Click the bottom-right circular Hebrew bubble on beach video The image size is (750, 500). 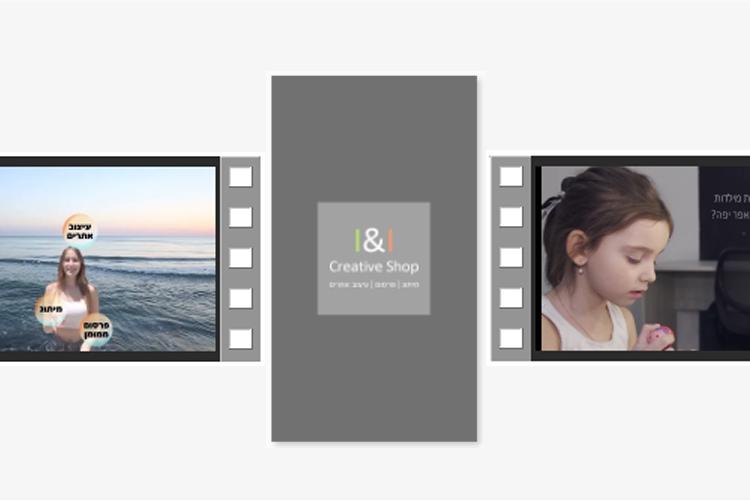click(x=96, y=330)
